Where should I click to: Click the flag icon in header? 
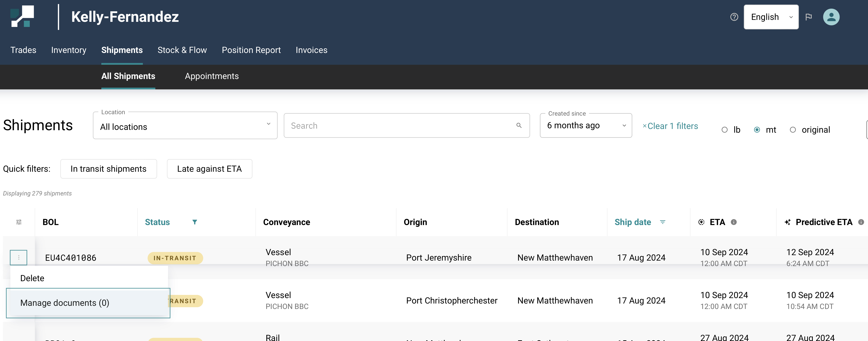point(808,17)
